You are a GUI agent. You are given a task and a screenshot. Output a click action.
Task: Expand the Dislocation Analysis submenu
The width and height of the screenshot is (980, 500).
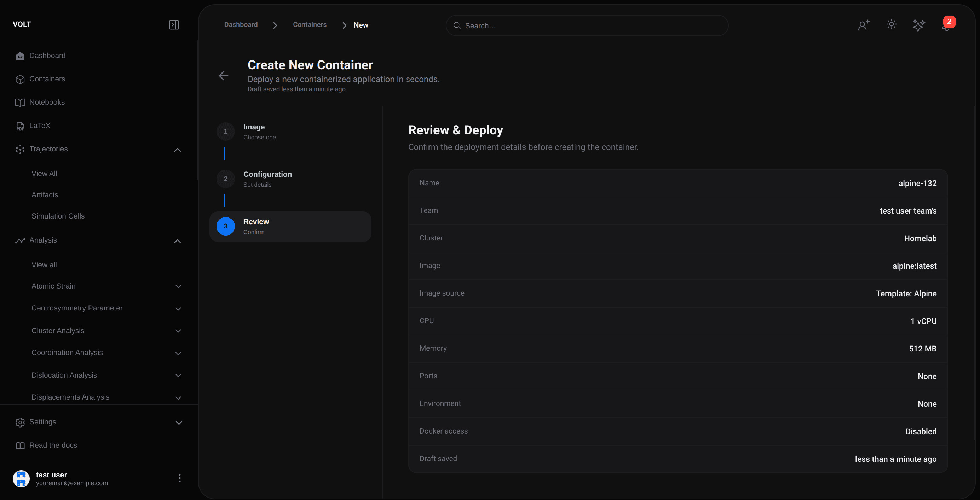[x=178, y=375]
